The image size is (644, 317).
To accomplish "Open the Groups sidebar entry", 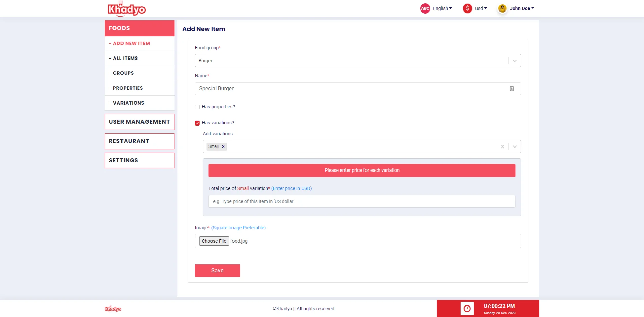I will click(139, 73).
